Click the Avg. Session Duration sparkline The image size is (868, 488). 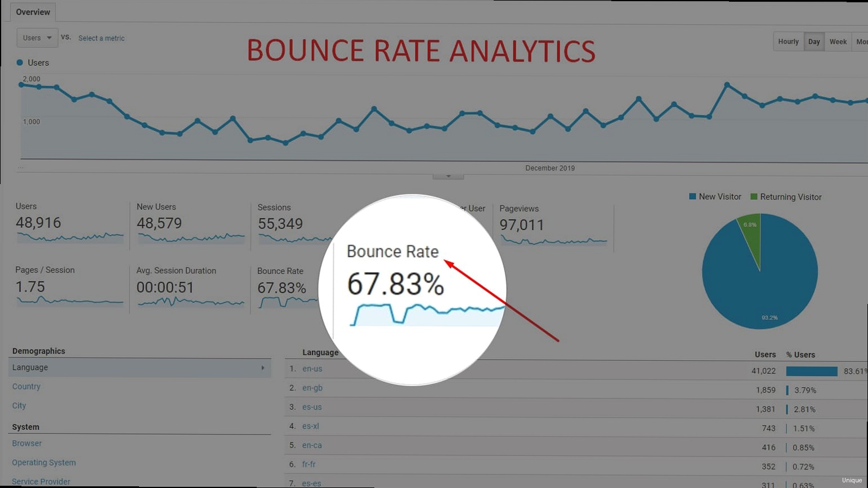pyautogui.click(x=190, y=302)
